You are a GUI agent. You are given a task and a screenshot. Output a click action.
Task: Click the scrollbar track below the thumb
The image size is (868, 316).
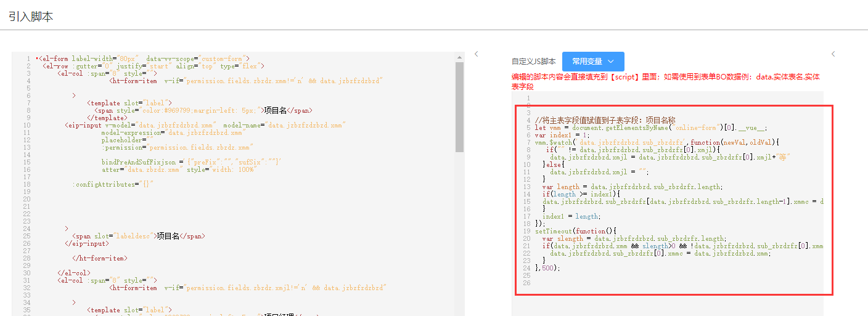click(x=459, y=234)
